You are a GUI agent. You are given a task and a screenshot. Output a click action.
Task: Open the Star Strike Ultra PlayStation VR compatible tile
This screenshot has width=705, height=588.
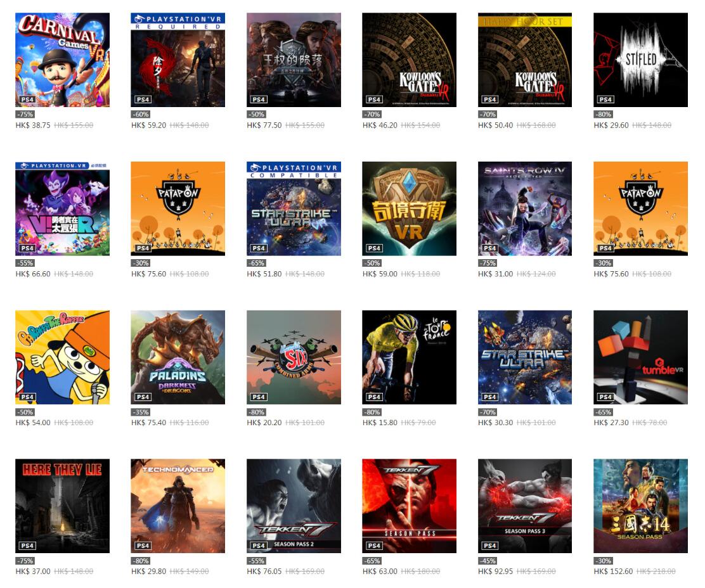[294, 208]
